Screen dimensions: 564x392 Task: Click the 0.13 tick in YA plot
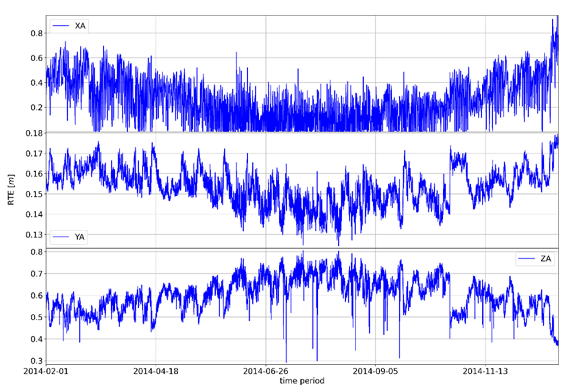(34, 235)
